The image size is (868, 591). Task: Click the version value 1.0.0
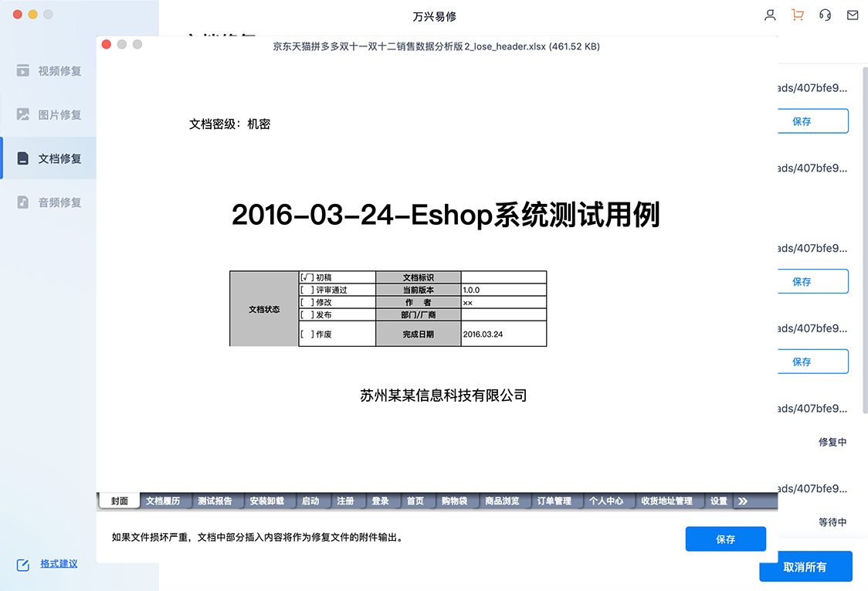point(471,290)
